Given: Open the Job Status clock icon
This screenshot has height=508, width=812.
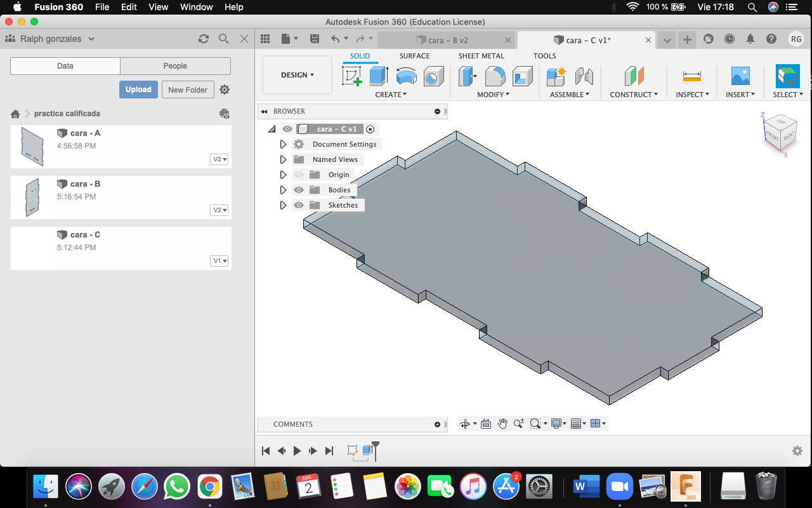Looking at the screenshot, I should [730, 39].
